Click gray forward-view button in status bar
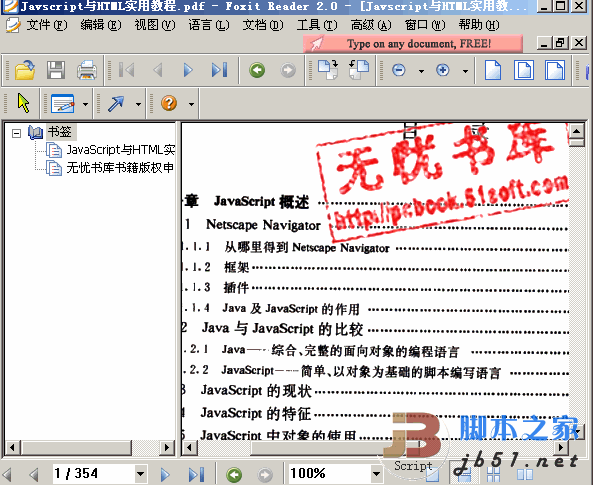The width and height of the screenshot is (593, 485). [x=265, y=474]
